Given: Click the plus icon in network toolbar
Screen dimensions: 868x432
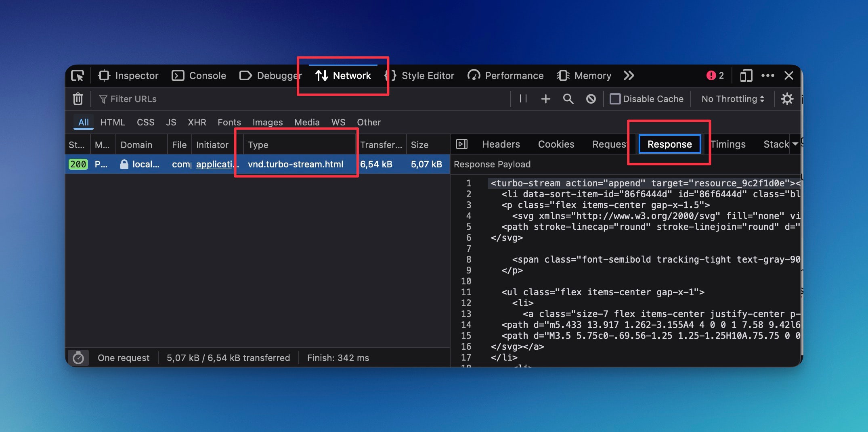Looking at the screenshot, I should pos(545,99).
